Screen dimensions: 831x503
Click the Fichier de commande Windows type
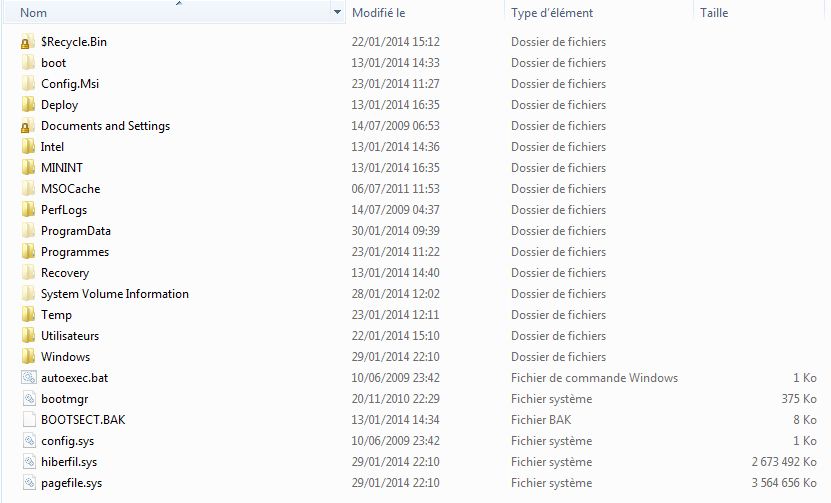click(x=594, y=378)
